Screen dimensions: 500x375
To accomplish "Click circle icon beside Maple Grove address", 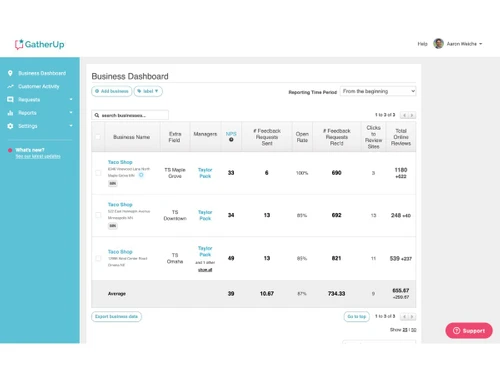I will tap(141, 175).
